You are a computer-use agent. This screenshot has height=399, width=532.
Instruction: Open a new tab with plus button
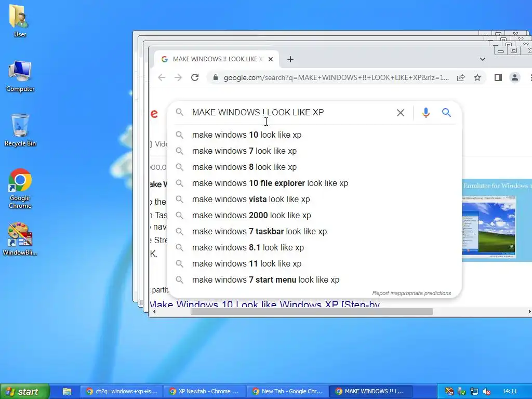[x=290, y=59]
